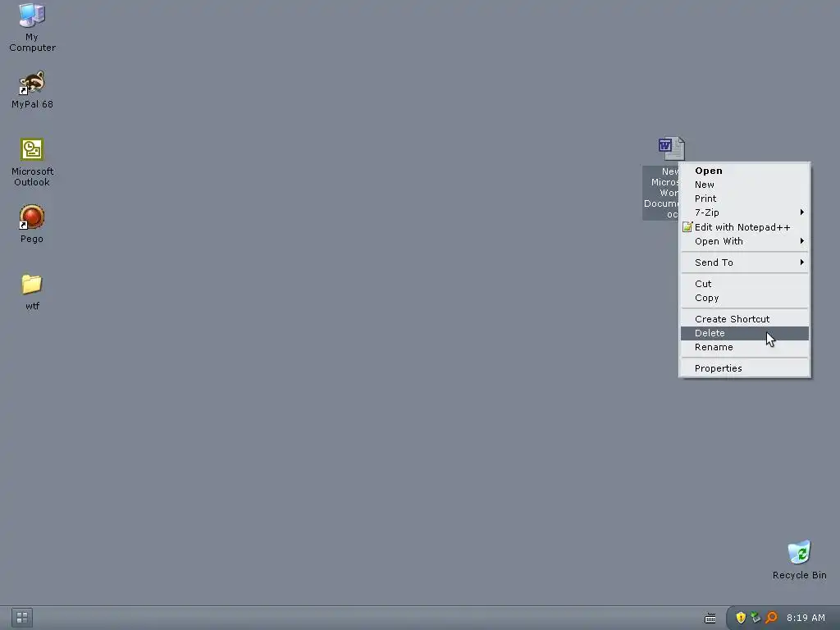This screenshot has height=630, width=840.
Task: Click the Notepad++ icon in context menu
Action: [687, 227]
